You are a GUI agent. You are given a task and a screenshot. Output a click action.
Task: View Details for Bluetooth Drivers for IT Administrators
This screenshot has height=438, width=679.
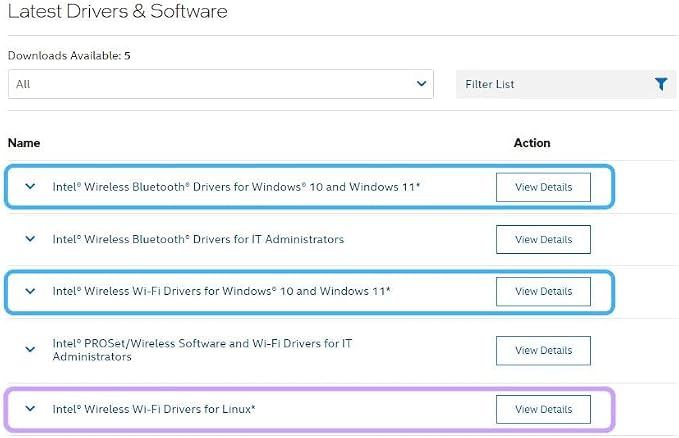[543, 239]
